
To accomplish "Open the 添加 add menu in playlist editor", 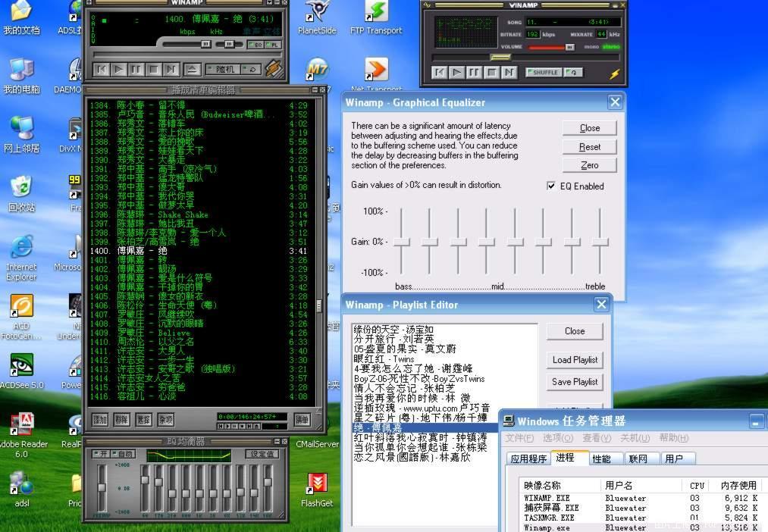I will pyautogui.click(x=100, y=419).
